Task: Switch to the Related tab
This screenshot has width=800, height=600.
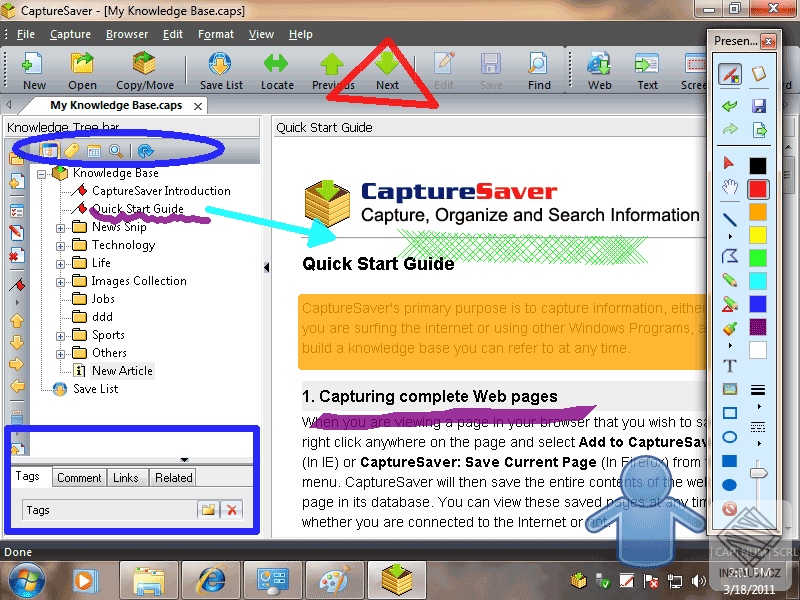Action: [173, 478]
